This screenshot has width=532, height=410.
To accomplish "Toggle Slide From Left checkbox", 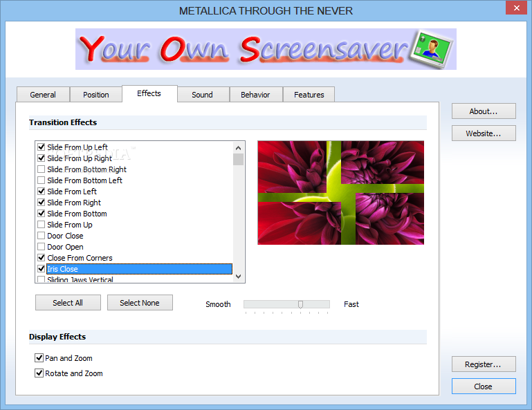I will 42,192.
